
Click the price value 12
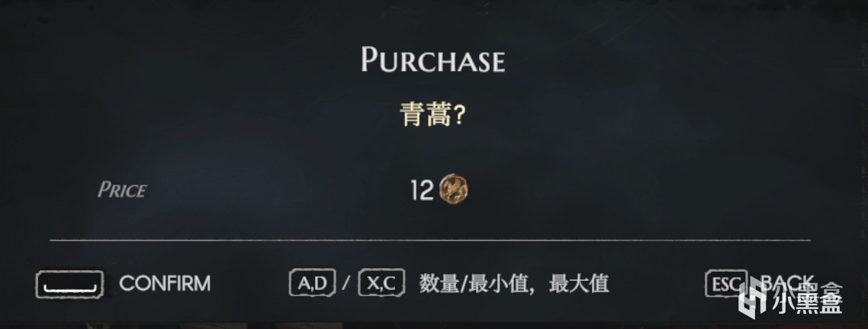[x=423, y=191]
